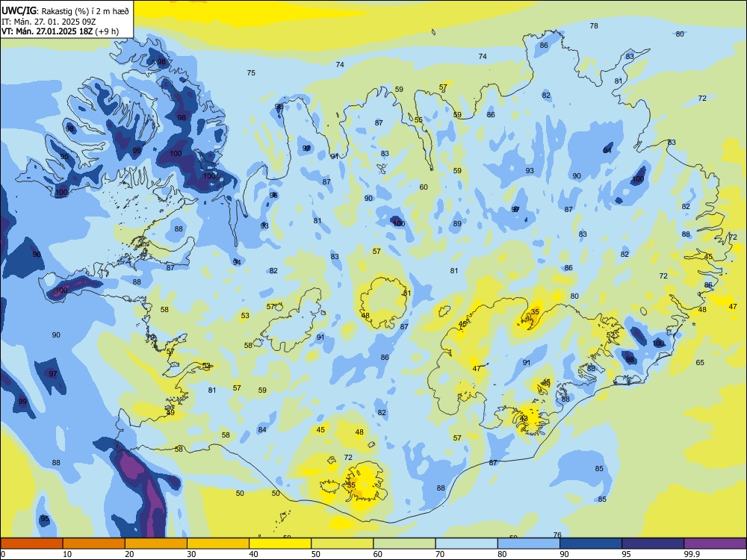Pick the bright yellow 40–50 legend swatch
This screenshot has height=560, width=747.
pos(280,544)
